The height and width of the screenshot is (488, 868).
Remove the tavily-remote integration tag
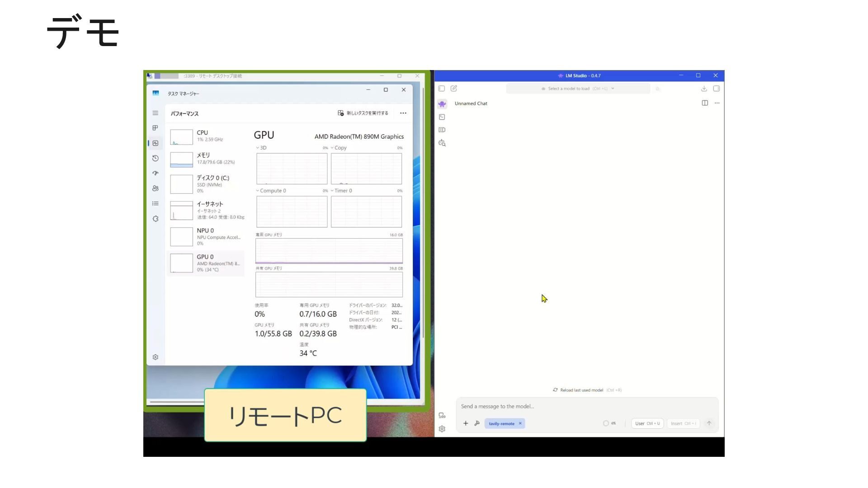pyautogui.click(x=520, y=423)
